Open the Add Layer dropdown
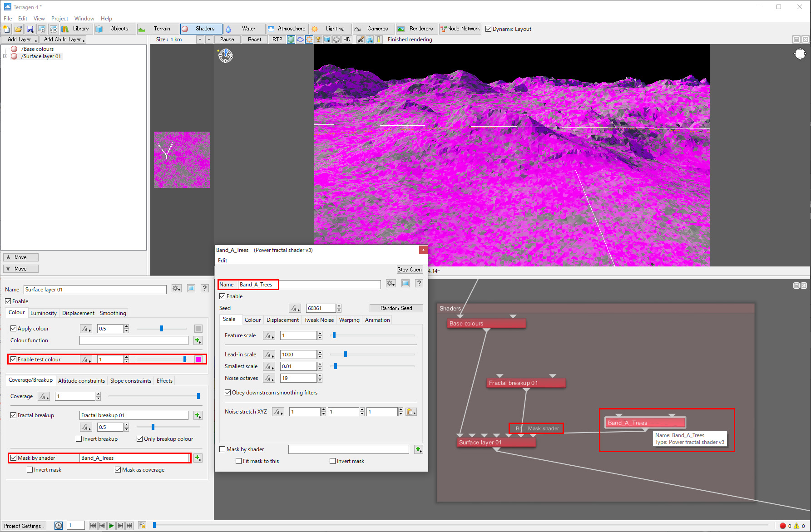Screen dimensions: 811x532 20,39
